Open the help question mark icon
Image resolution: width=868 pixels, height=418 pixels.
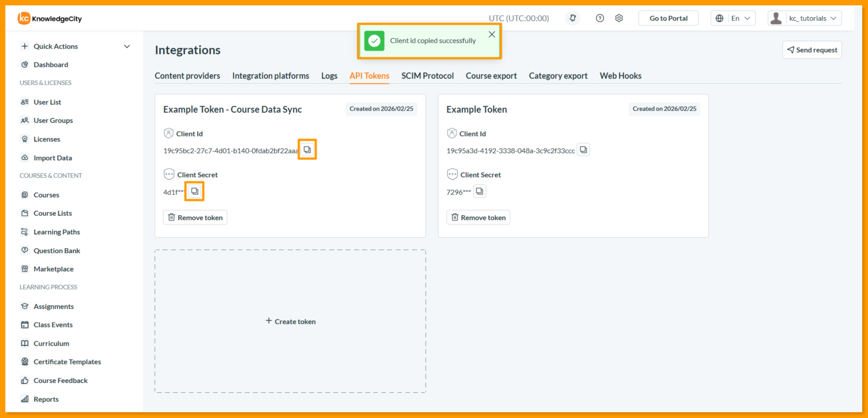pos(600,18)
